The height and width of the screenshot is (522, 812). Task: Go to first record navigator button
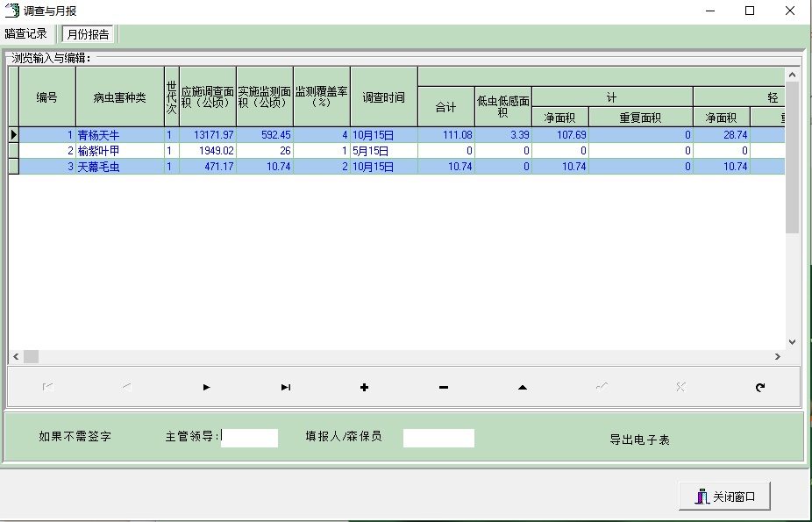47,387
